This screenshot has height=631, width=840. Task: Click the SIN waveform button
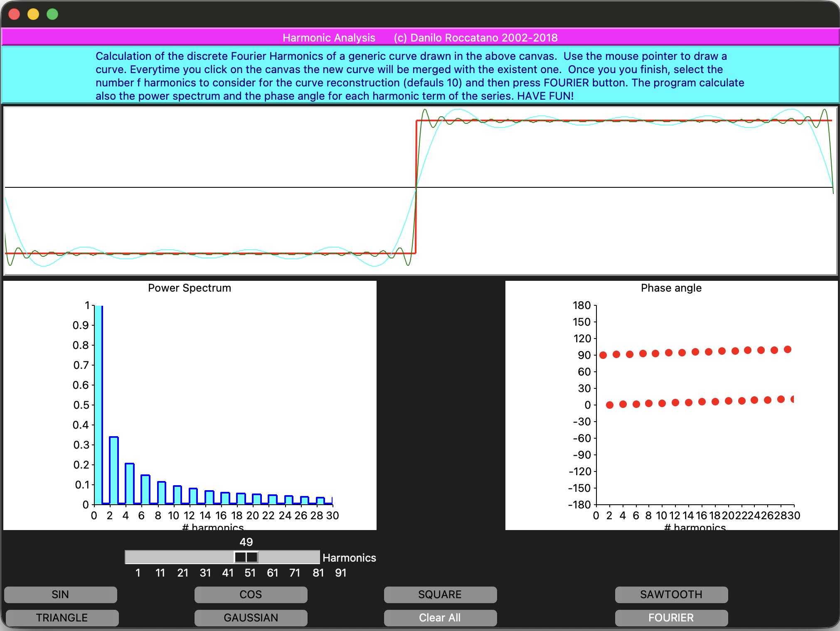tap(61, 594)
